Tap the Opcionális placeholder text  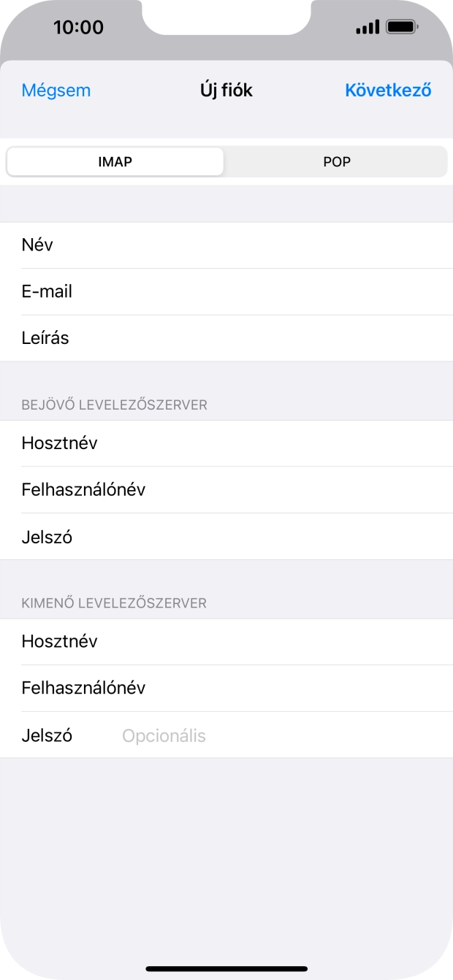164,735
